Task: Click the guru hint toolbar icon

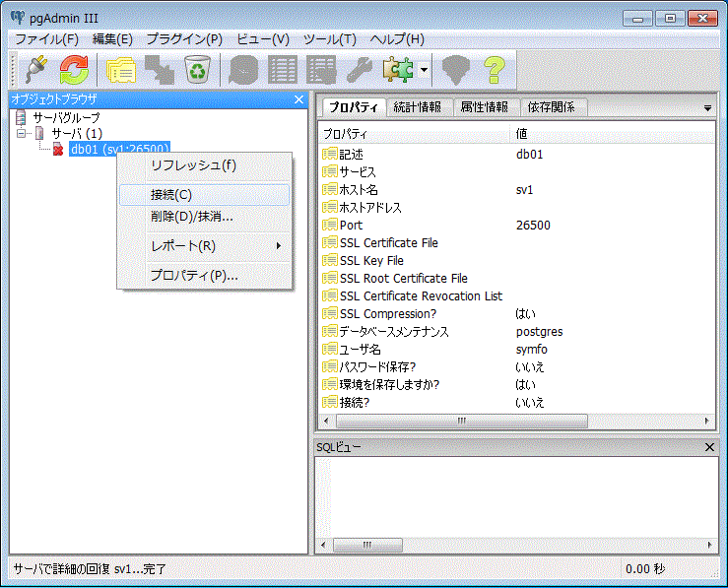Action: click(455, 70)
